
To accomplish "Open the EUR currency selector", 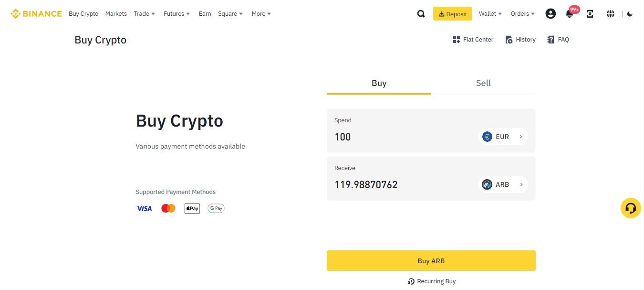I will point(502,137).
